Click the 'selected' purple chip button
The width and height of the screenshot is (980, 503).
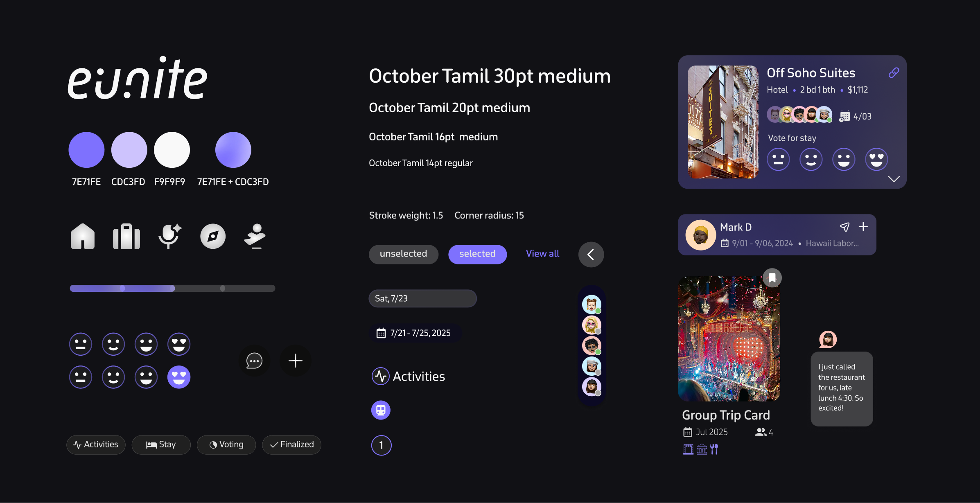tap(477, 254)
